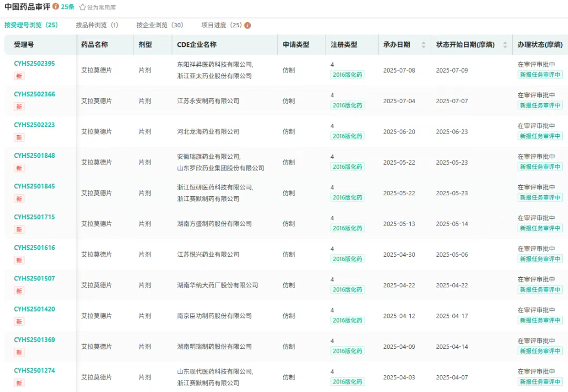Switch to 按品种浏览 tab

pyautogui.click(x=97, y=25)
